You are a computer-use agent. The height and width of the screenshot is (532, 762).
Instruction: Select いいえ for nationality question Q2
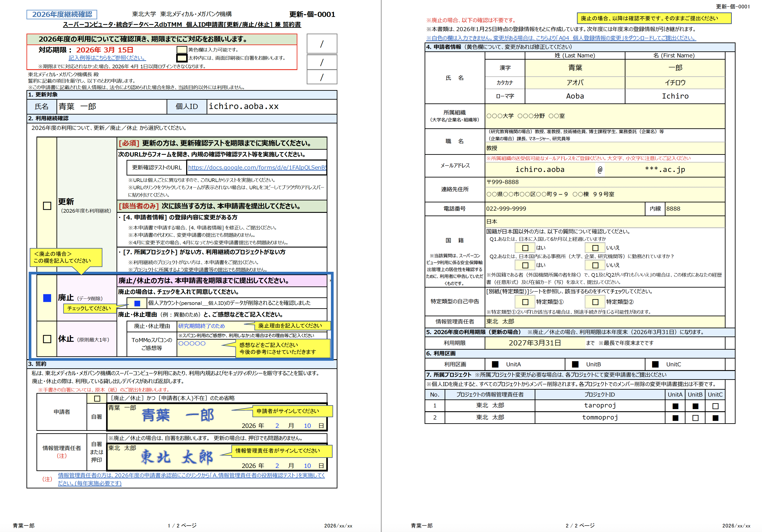[595, 265]
